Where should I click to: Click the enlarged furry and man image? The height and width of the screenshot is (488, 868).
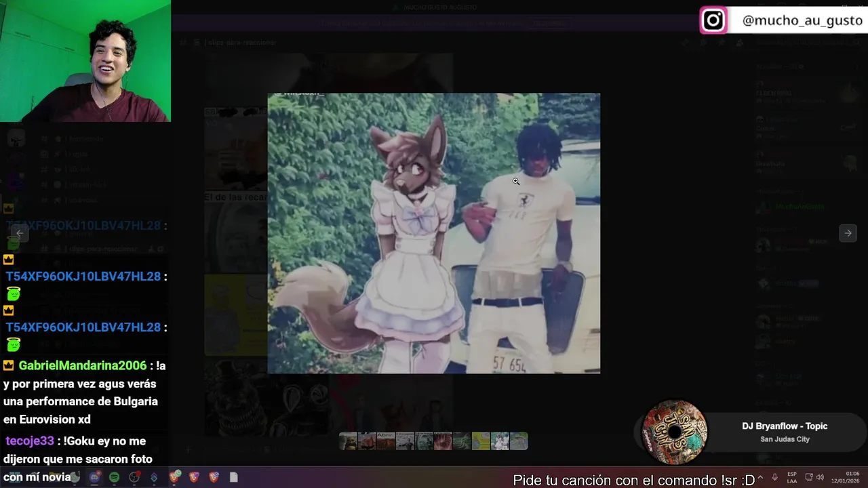point(434,233)
